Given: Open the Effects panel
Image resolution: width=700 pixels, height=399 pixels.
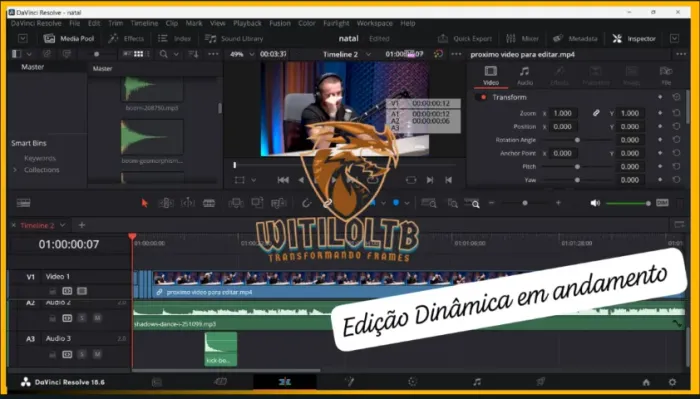Looking at the screenshot, I should click(126, 39).
